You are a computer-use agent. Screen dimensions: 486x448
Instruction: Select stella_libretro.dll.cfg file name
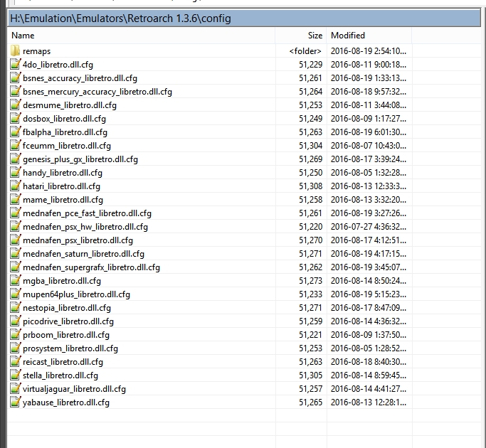click(x=60, y=375)
